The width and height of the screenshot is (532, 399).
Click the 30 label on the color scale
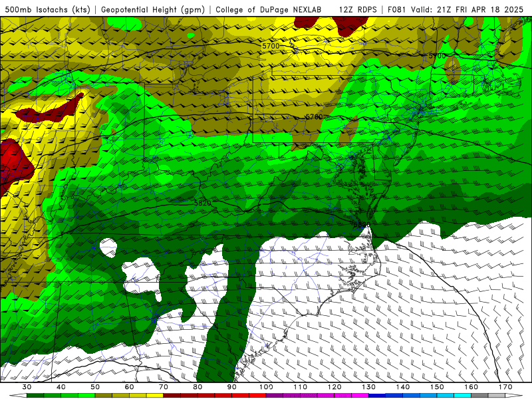click(x=27, y=387)
